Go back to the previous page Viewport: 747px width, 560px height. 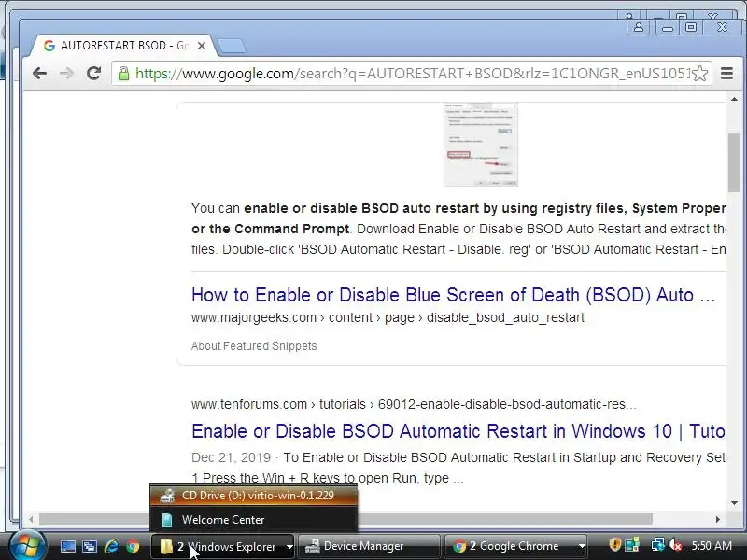tap(39, 74)
